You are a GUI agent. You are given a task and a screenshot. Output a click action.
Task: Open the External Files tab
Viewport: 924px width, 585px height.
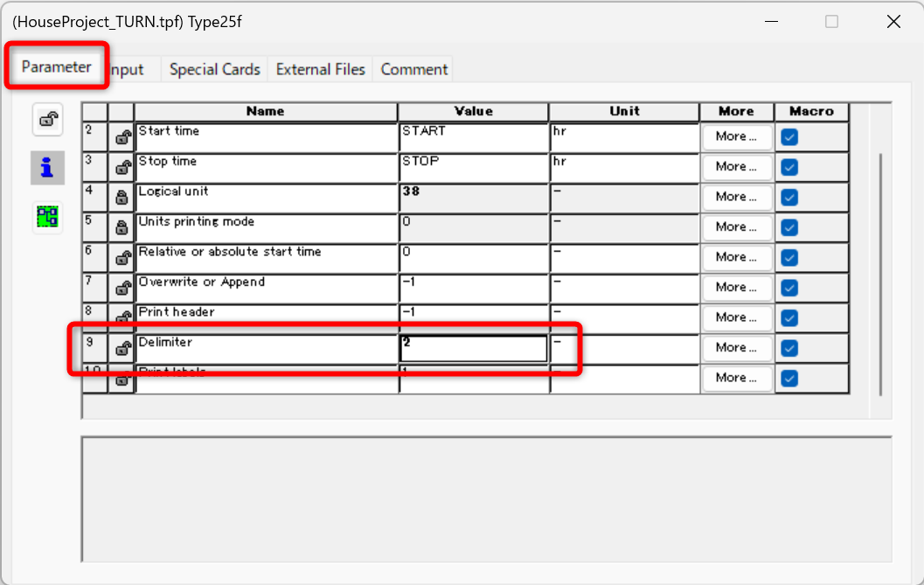[320, 69]
